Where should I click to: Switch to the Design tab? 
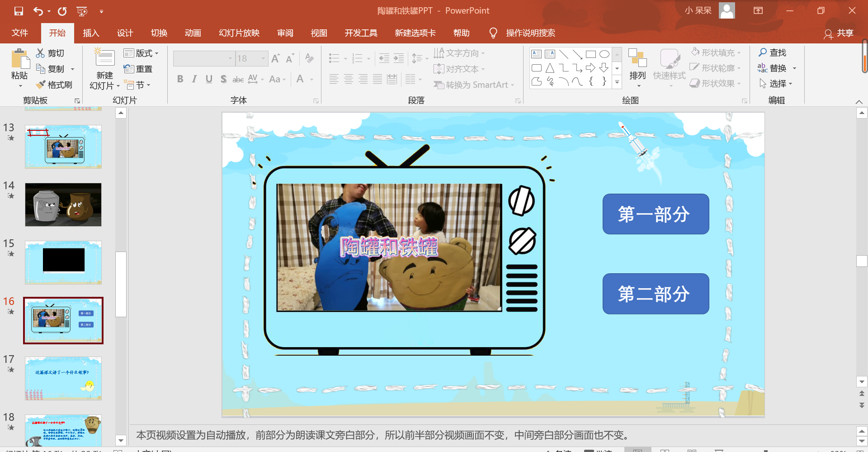pos(125,33)
